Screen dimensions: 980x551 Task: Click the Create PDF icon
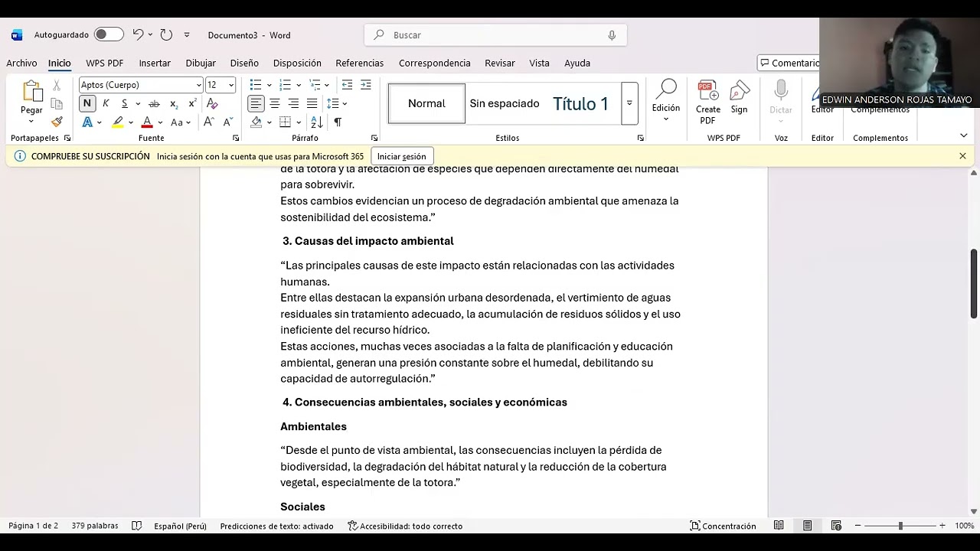pyautogui.click(x=707, y=103)
